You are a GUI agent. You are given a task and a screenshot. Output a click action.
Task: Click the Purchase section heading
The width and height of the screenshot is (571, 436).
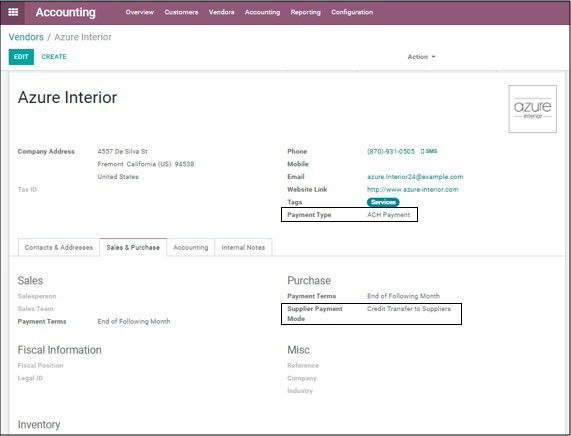click(x=309, y=280)
